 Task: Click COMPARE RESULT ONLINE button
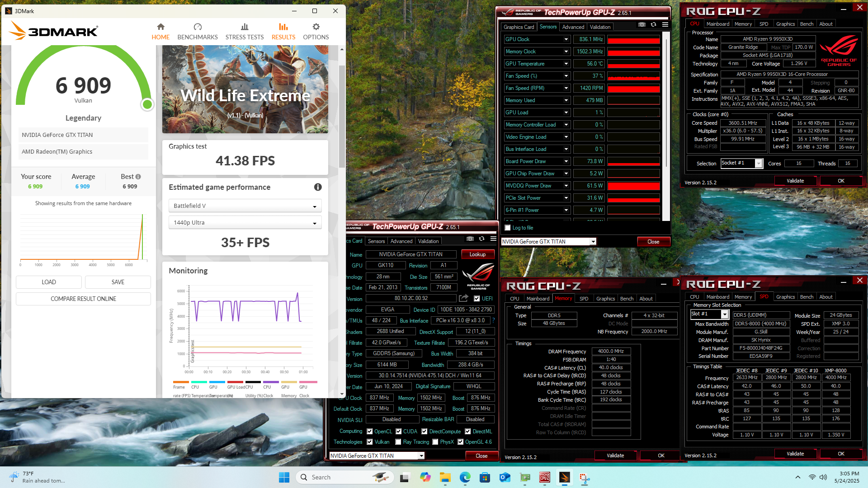tap(83, 299)
